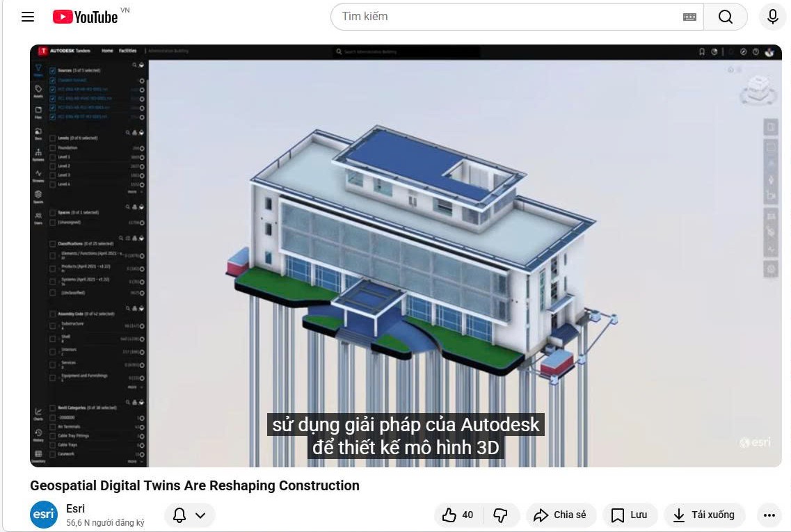Open the Esri channel page
The width and height of the screenshot is (791, 532).
[x=75, y=508]
